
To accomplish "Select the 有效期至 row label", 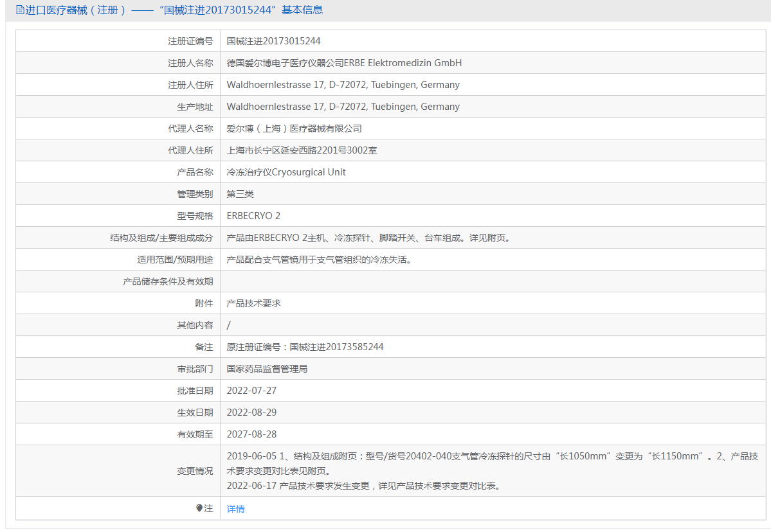I will (195, 435).
